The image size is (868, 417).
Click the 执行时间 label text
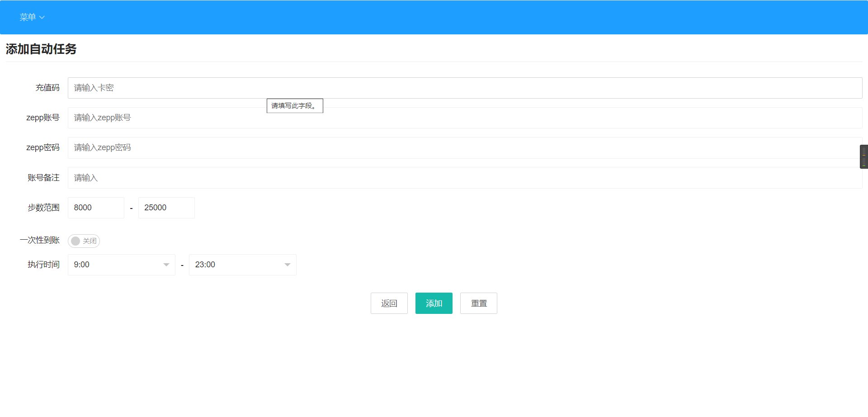coord(43,265)
